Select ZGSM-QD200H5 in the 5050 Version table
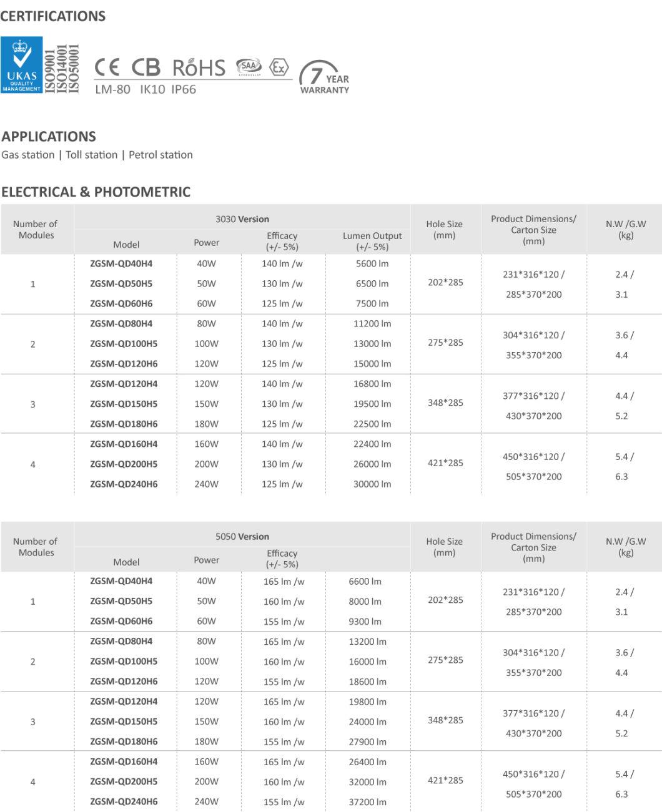Image resolution: width=662 pixels, height=812 pixels. [x=124, y=781]
